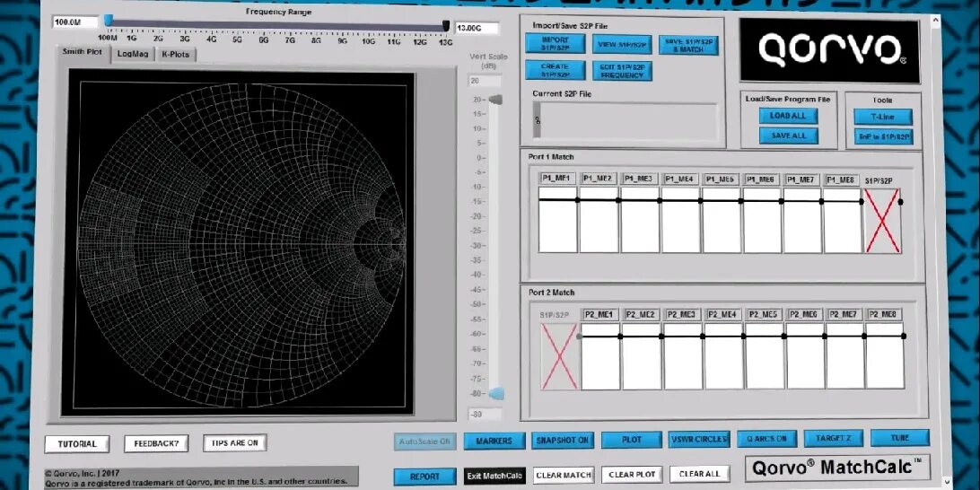Select the P1_ME1 match element box
This screenshot has height=490, width=980.
click(x=557, y=219)
